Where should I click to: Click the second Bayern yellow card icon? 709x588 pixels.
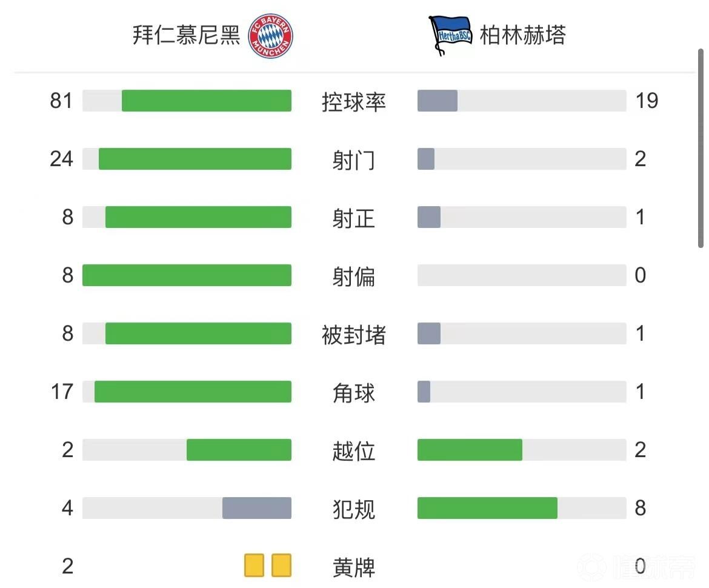[x=281, y=566]
